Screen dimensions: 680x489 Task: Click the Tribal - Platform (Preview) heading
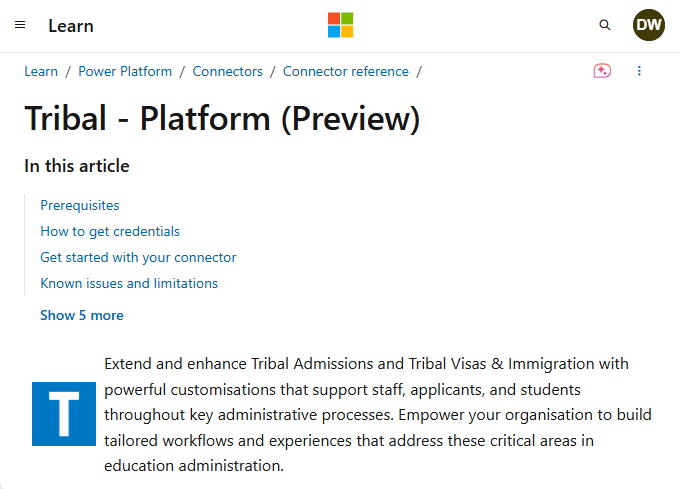[x=222, y=118]
